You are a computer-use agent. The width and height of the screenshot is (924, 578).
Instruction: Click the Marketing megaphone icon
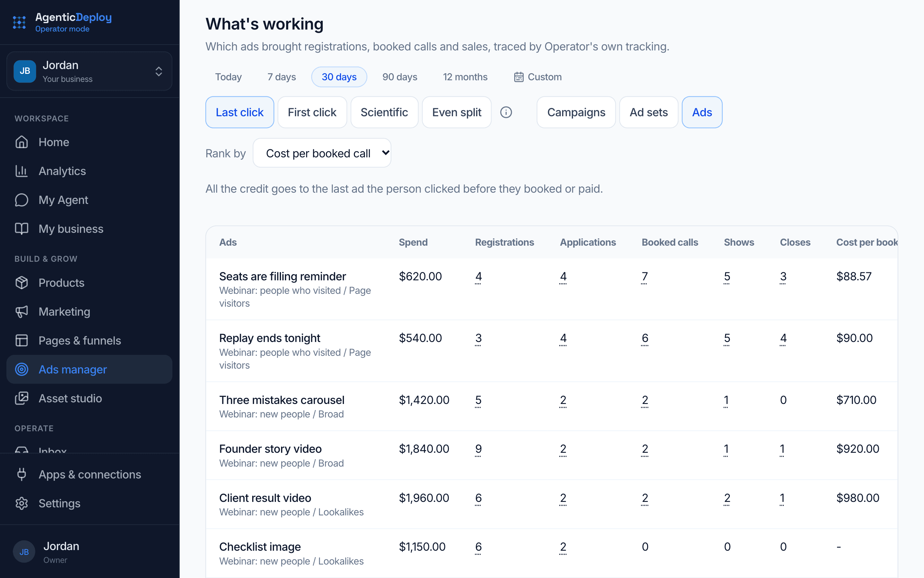[x=22, y=311]
